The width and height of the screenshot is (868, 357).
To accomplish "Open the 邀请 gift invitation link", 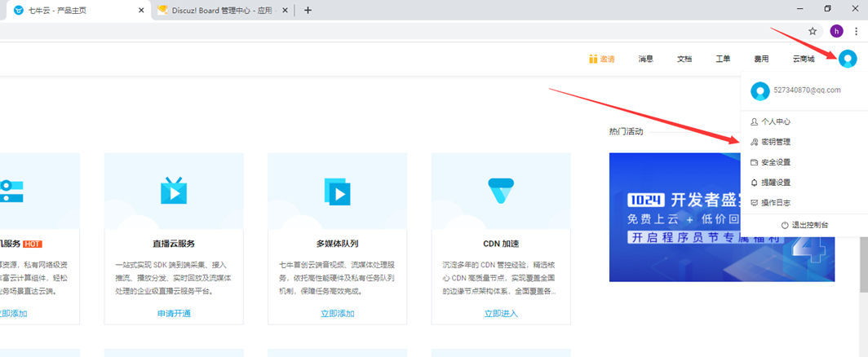I will click(602, 59).
